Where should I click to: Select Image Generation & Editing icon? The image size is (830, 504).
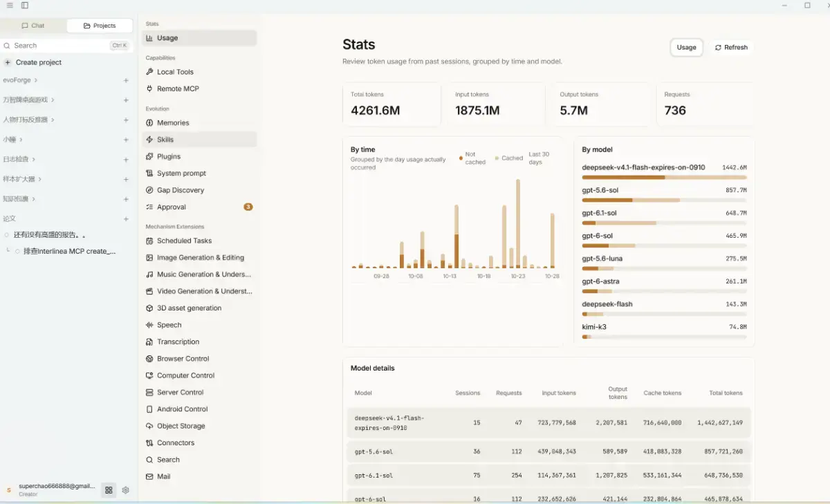pyautogui.click(x=149, y=257)
